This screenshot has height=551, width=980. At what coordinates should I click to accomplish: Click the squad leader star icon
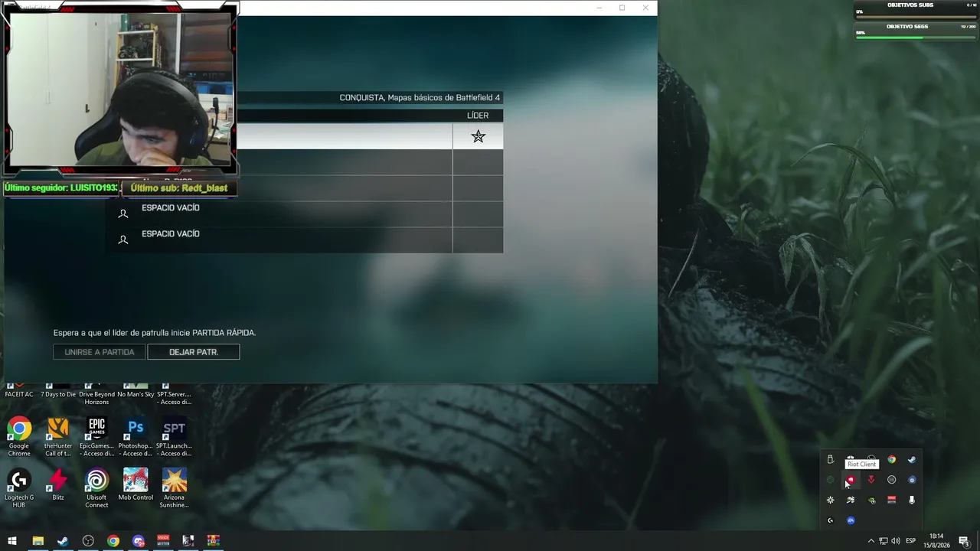[478, 136]
